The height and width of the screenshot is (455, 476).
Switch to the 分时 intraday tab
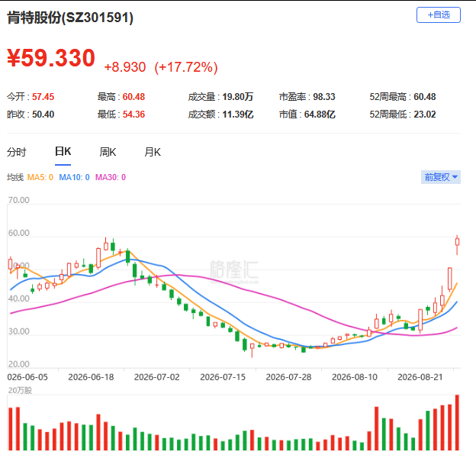pos(17,152)
